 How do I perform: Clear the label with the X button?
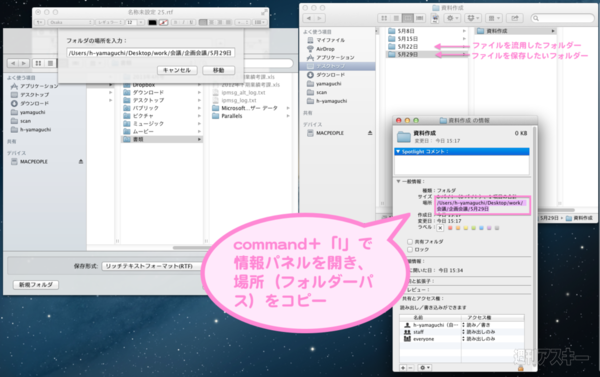[440, 228]
